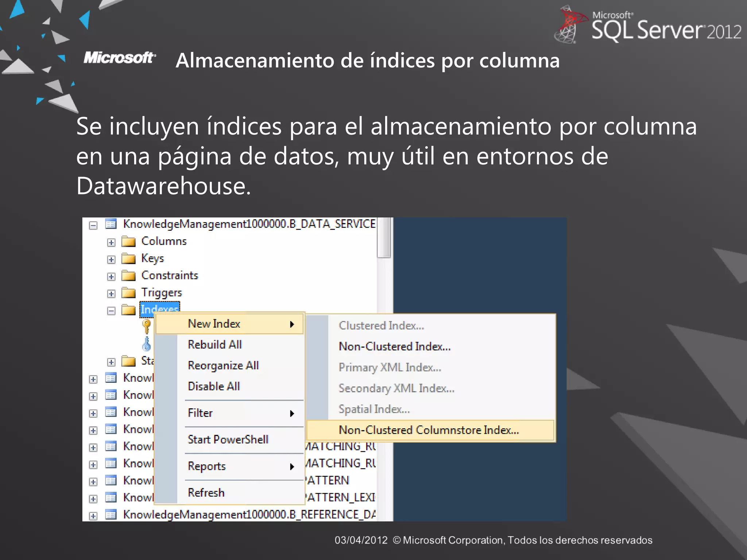Select Non-Clustered Columnstore Index... entry

[430, 430]
